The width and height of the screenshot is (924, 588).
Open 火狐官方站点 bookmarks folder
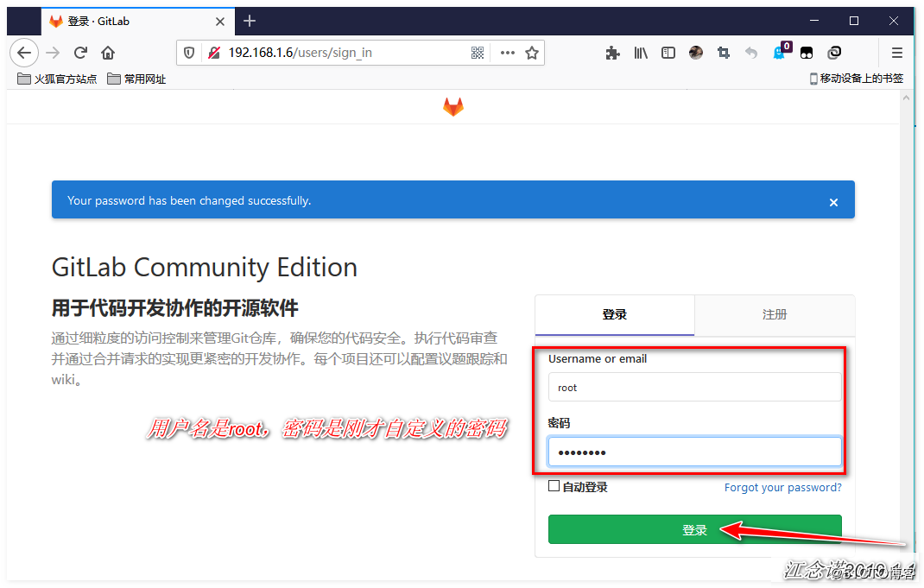pyautogui.click(x=57, y=79)
